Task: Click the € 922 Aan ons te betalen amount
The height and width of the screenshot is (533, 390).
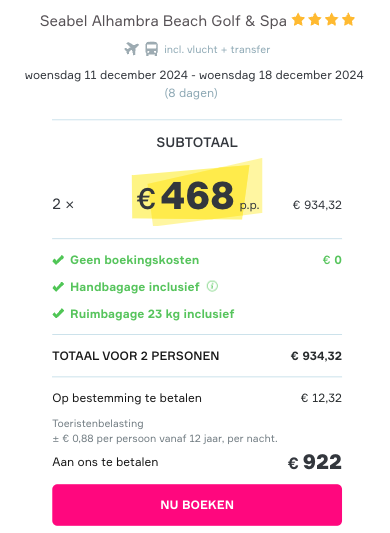Action: [x=315, y=462]
